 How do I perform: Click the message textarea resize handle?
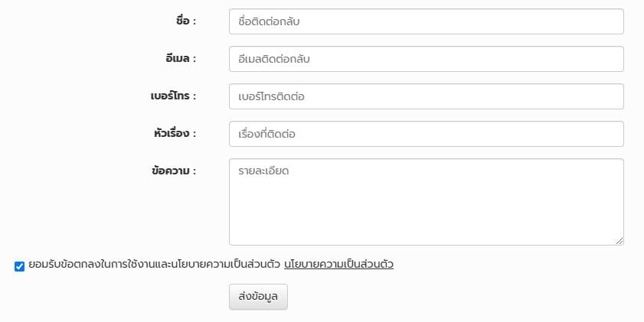pos(619,241)
